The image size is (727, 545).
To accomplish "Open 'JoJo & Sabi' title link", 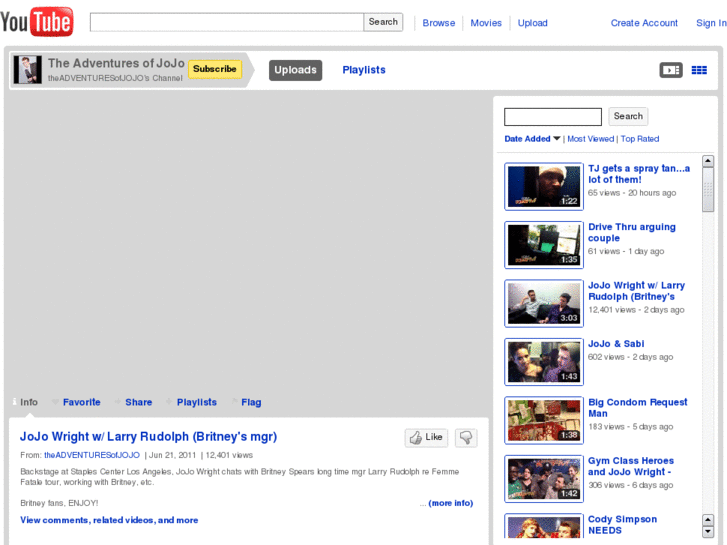I will [x=616, y=344].
